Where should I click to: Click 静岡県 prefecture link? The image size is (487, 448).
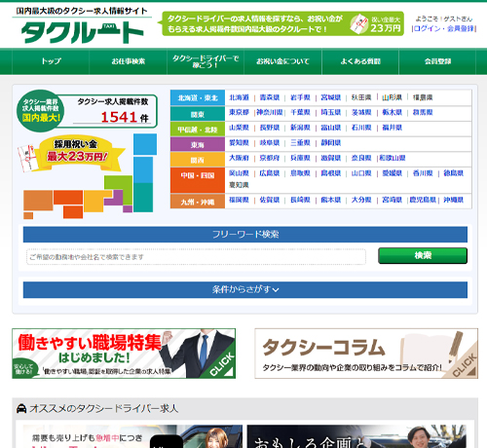coord(331,143)
